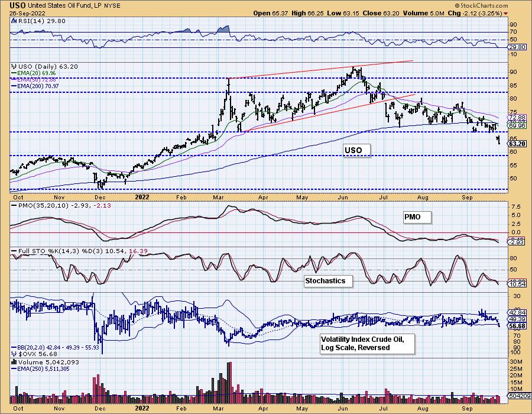Click Nov on the volume panel time axis

pyautogui.click(x=59, y=408)
